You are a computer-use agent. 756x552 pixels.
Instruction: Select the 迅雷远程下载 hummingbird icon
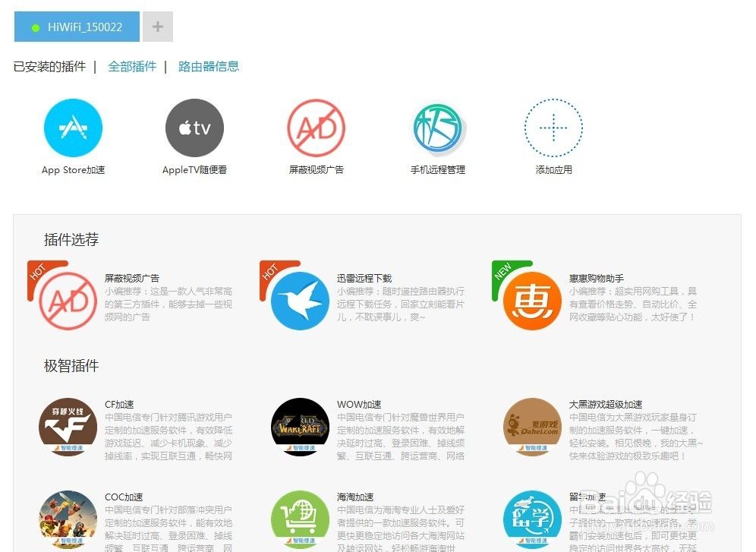(x=300, y=301)
